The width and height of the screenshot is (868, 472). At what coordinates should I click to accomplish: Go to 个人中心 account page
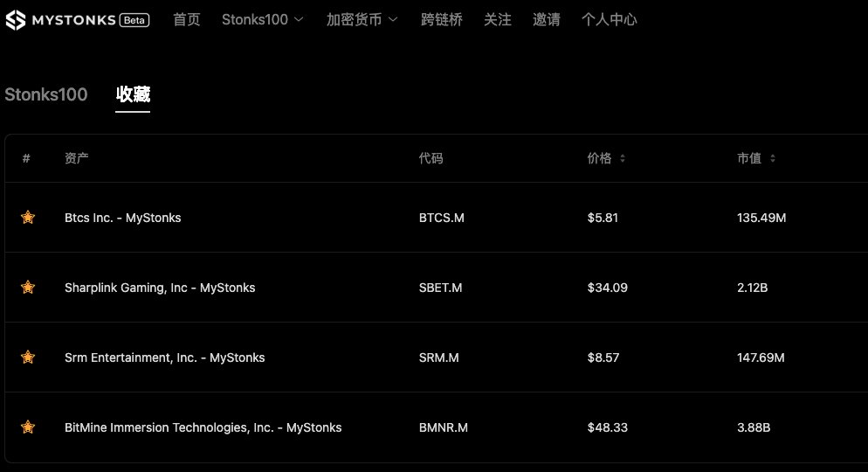pos(609,19)
